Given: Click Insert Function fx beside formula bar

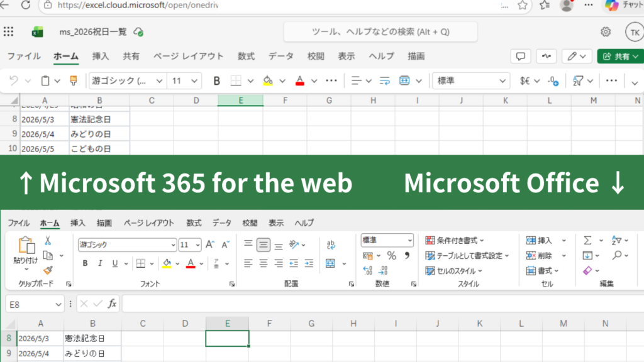Looking at the screenshot, I should coord(112,304).
